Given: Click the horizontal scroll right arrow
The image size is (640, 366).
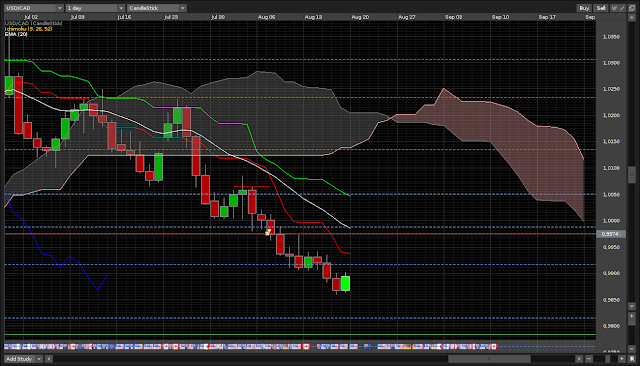Looking at the screenshot, I should coord(579,359).
